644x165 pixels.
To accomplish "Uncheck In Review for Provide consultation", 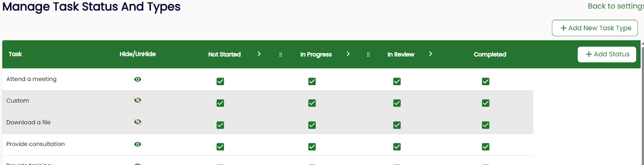I will tap(397, 147).
